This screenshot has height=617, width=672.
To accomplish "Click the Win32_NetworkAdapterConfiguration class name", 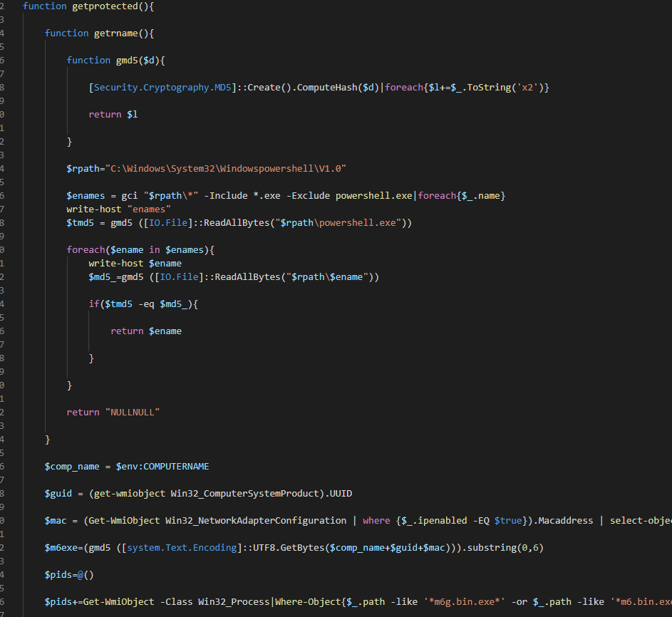I will pyautogui.click(x=256, y=520).
